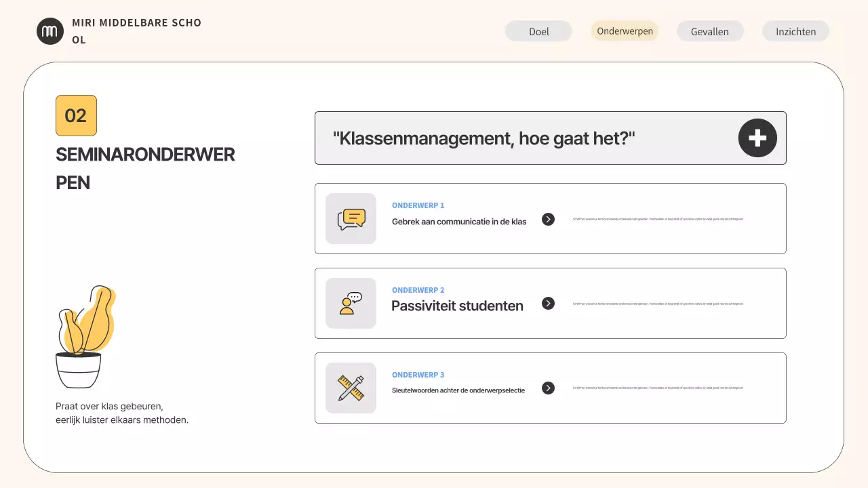Open the Inzichten tab

coord(795,31)
